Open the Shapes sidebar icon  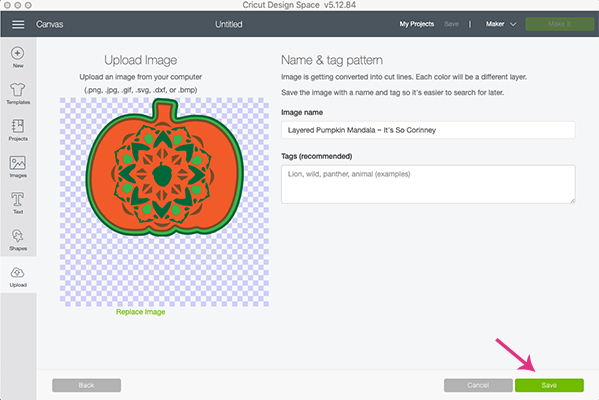click(18, 236)
